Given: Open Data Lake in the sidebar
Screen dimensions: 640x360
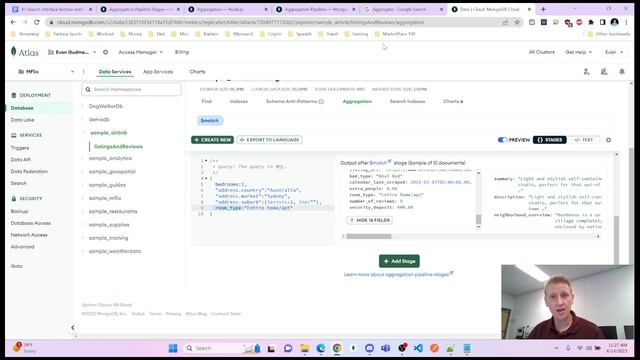Looking at the screenshot, I should click(22, 120).
